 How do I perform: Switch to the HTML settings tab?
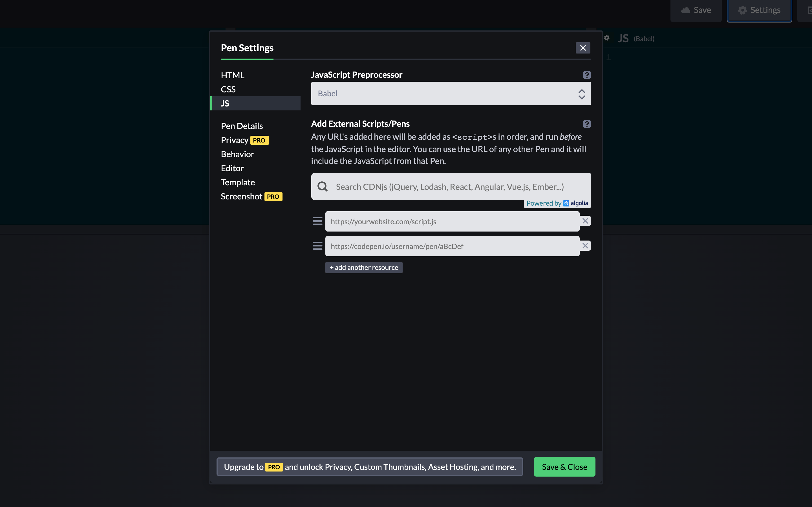pos(233,75)
